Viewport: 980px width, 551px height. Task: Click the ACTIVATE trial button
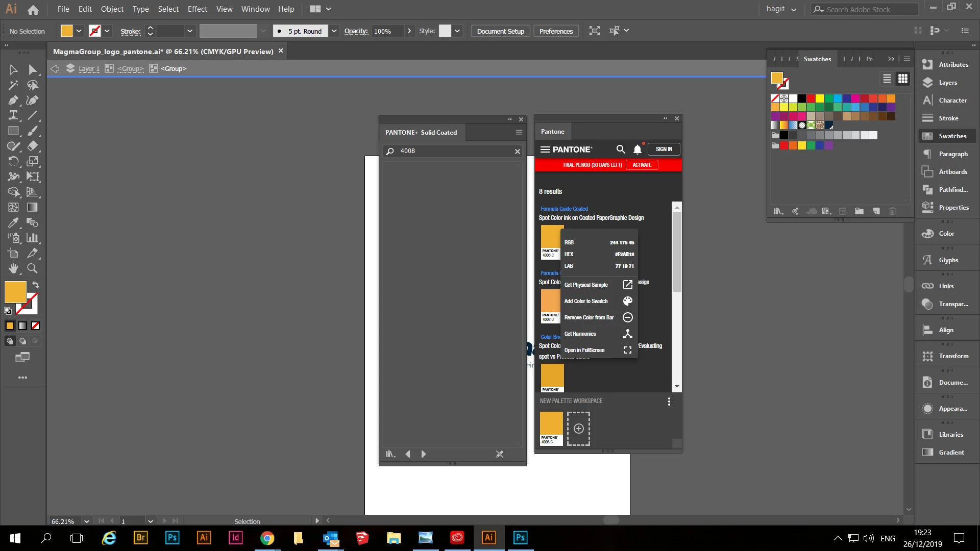click(x=642, y=165)
